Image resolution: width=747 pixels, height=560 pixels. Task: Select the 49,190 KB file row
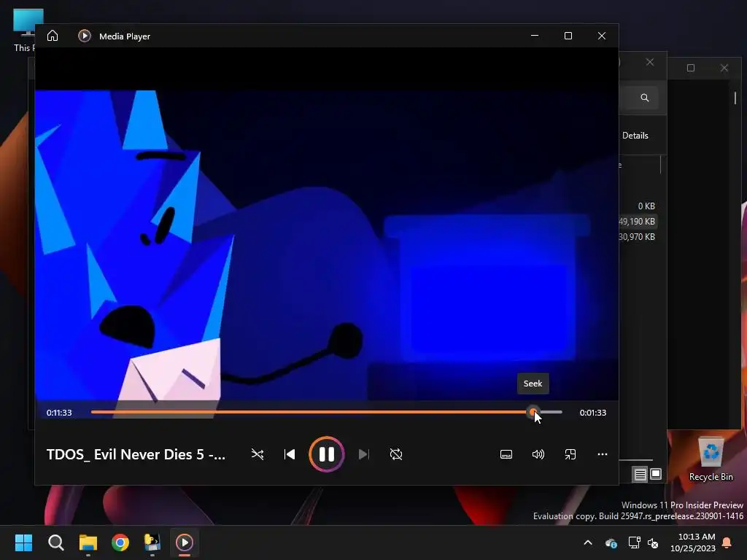[637, 222]
